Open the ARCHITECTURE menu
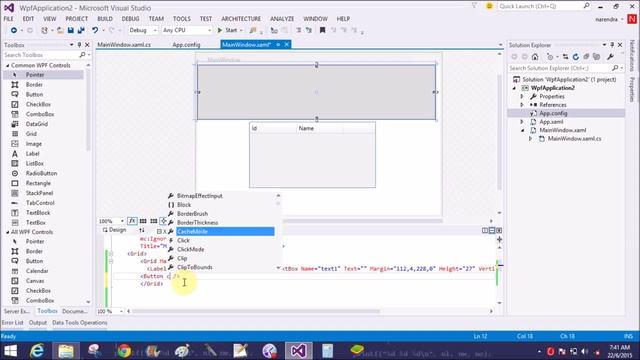The image size is (640, 360). tap(241, 19)
